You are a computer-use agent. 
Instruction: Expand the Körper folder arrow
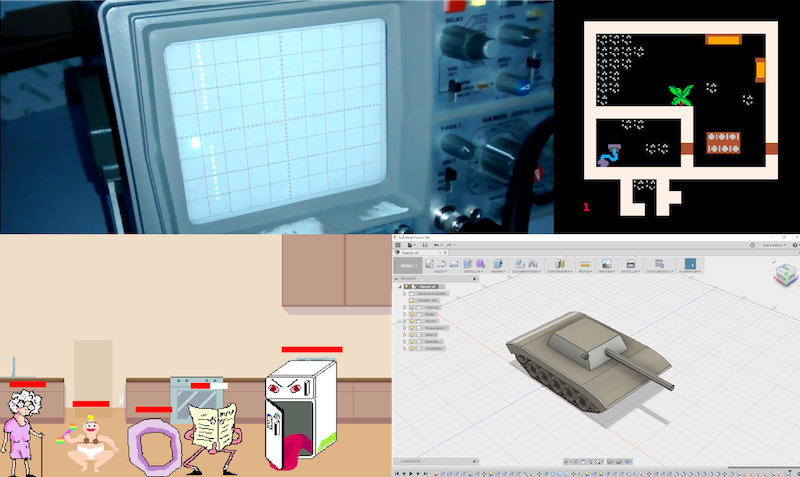405,314
